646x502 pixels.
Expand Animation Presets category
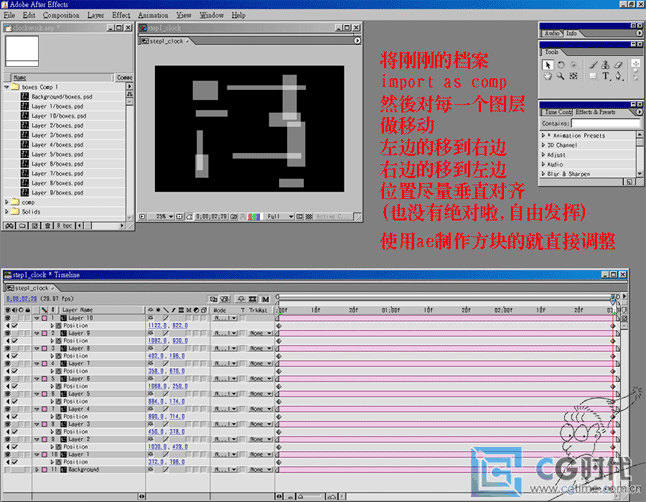543,135
